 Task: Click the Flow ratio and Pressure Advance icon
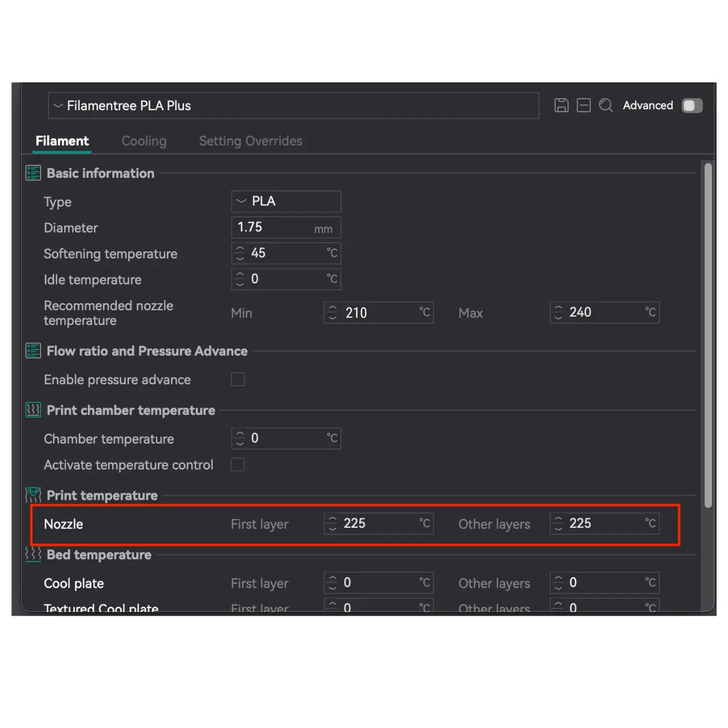33,351
